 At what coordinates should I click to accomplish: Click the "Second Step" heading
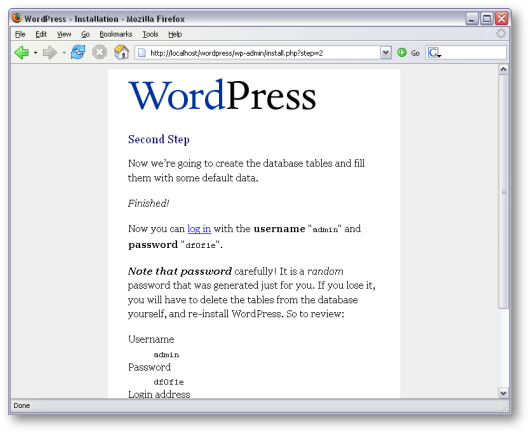[x=159, y=139]
